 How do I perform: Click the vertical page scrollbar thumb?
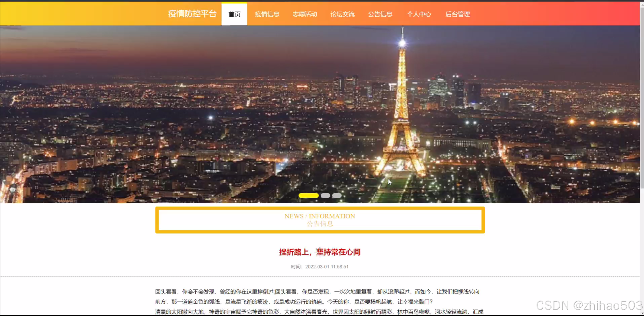tap(642, 98)
